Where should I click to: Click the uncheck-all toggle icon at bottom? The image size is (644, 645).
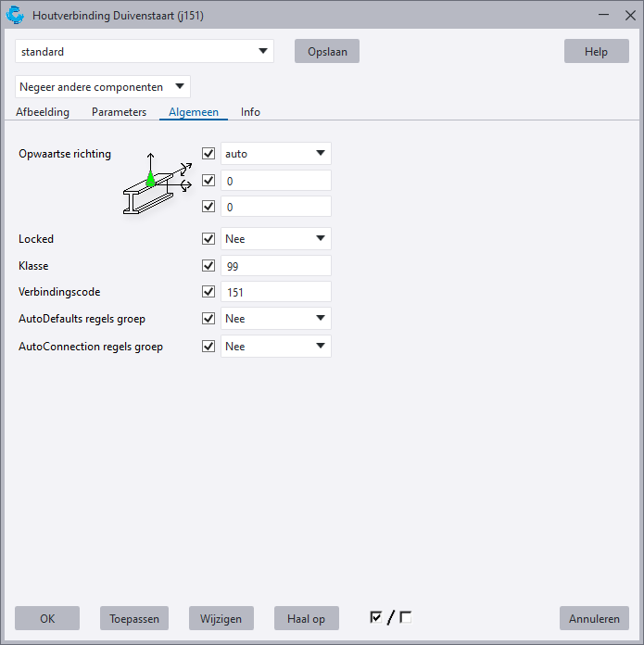(405, 617)
